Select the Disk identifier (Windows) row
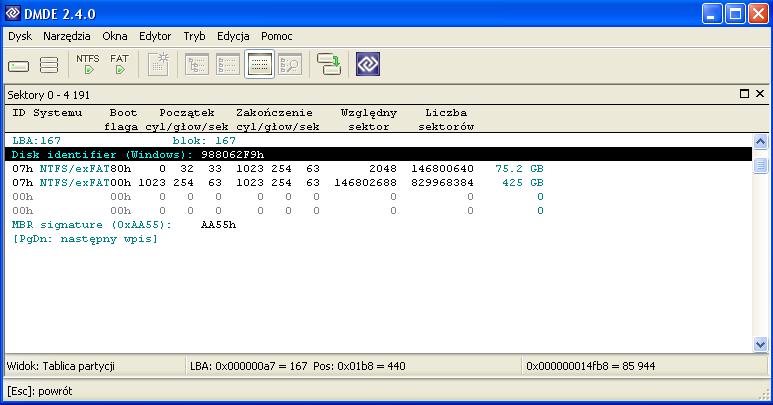Image resolution: width=773 pixels, height=405 pixels. coord(378,154)
